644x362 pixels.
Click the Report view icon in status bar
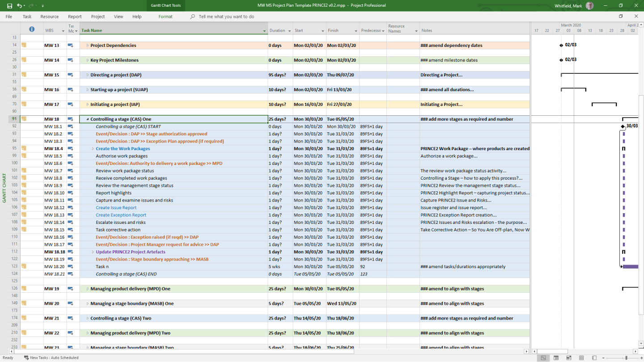pos(594,358)
